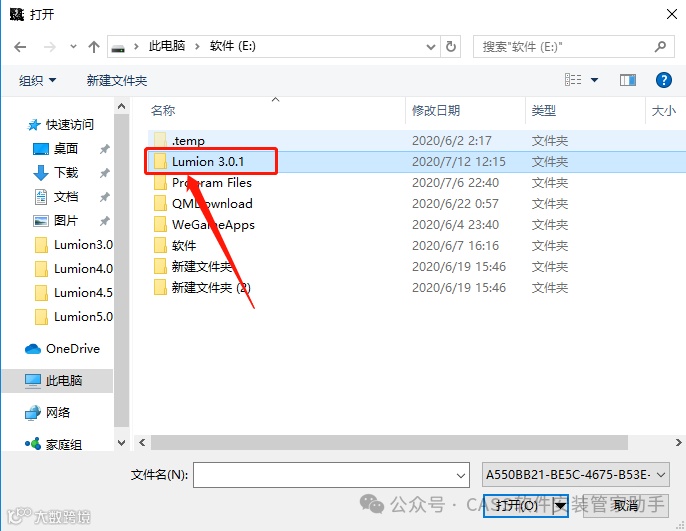Screen dimensions: 686x531
Task: Click 软件 (E:) in the address path
Action: (232, 46)
